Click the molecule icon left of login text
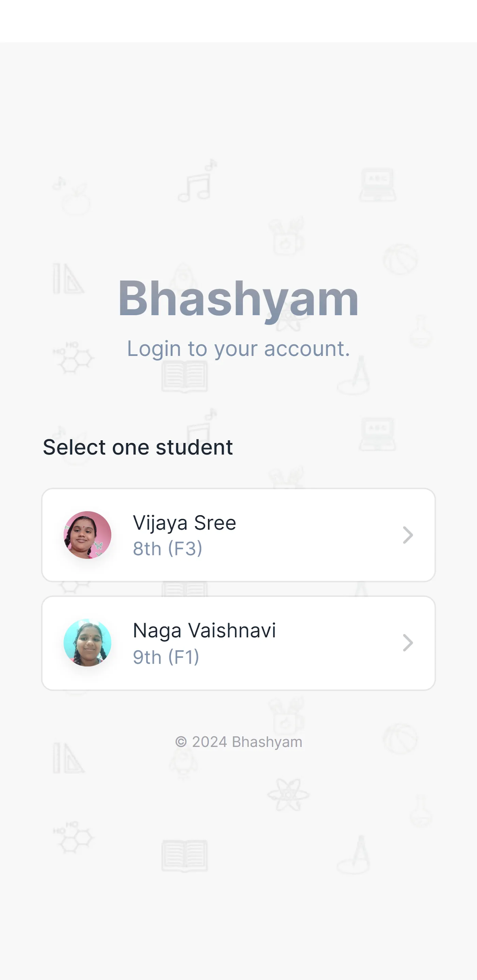 (74, 358)
